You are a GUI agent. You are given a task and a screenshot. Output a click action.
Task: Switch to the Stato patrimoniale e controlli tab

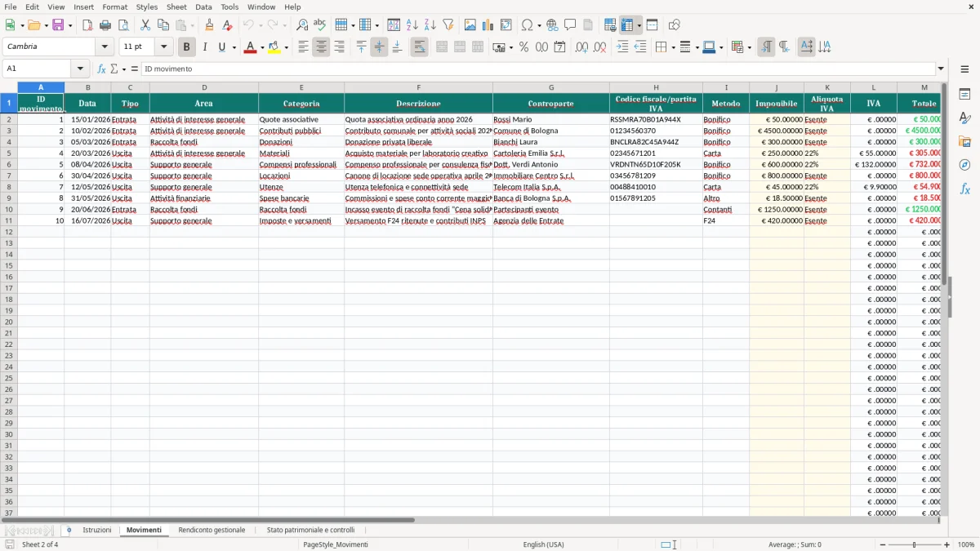pyautogui.click(x=310, y=531)
